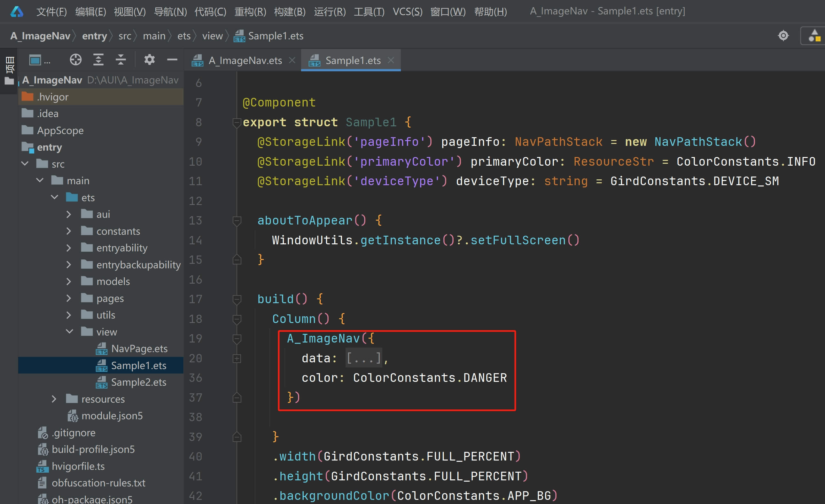Click the entry breadcrumb in navigation bar

[x=94, y=36]
